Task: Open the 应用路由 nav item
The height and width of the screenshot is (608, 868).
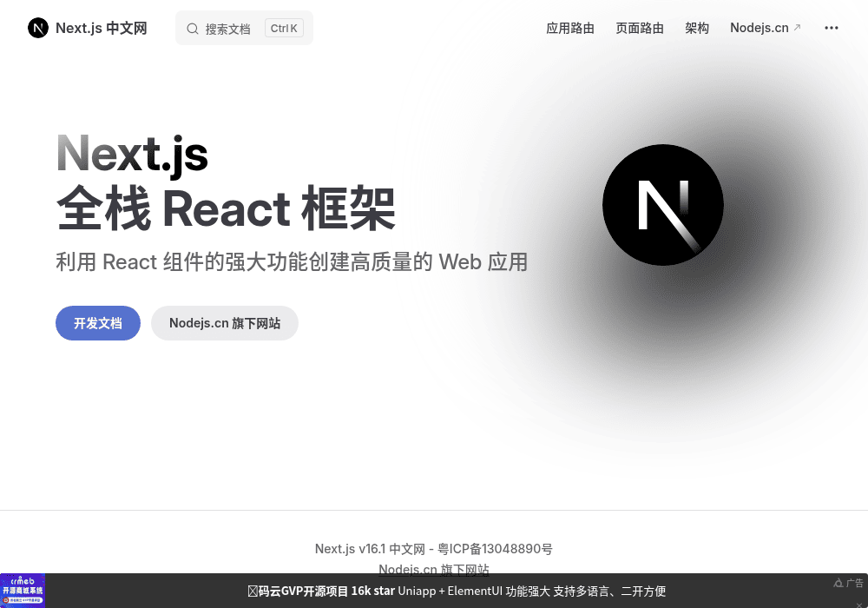Action: click(x=570, y=28)
